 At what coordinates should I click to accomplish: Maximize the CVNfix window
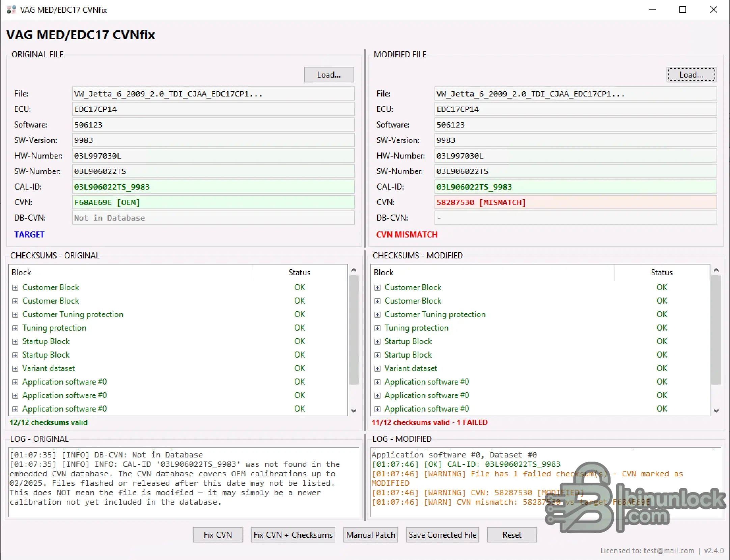683,10
